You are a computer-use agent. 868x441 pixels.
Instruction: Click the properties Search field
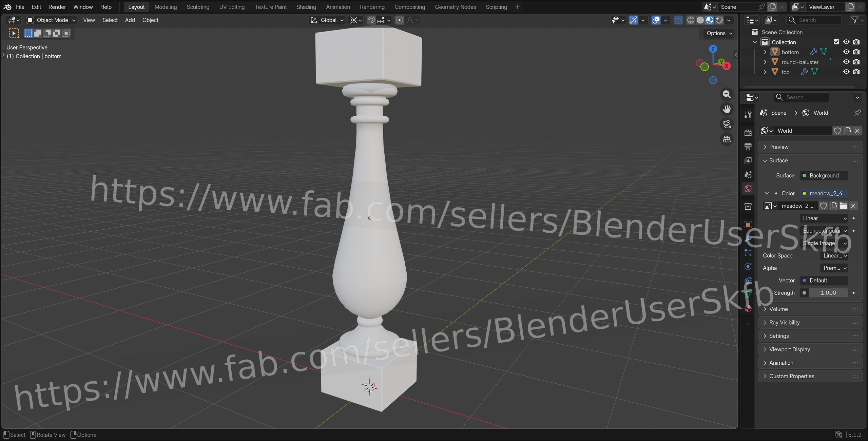pyautogui.click(x=801, y=97)
